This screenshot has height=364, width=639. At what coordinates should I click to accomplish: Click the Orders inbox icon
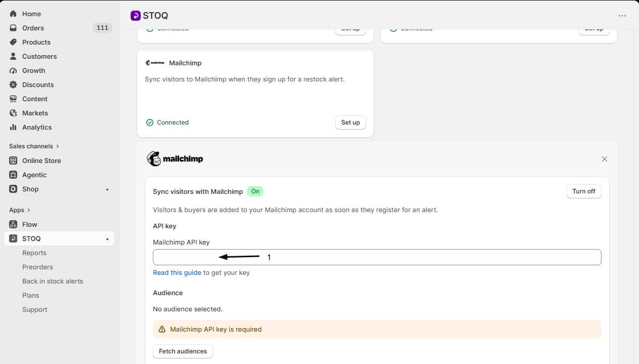13,28
